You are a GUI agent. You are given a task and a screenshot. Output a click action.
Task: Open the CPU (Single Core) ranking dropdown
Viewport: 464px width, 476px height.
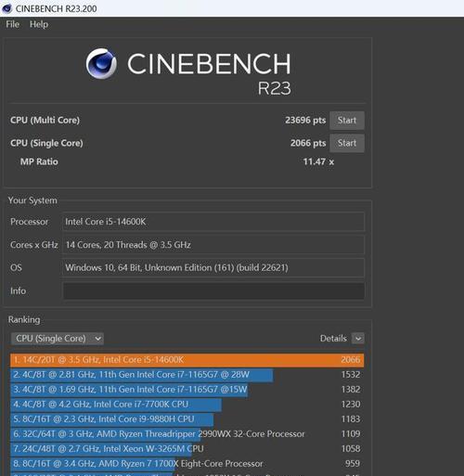click(58, 339)
